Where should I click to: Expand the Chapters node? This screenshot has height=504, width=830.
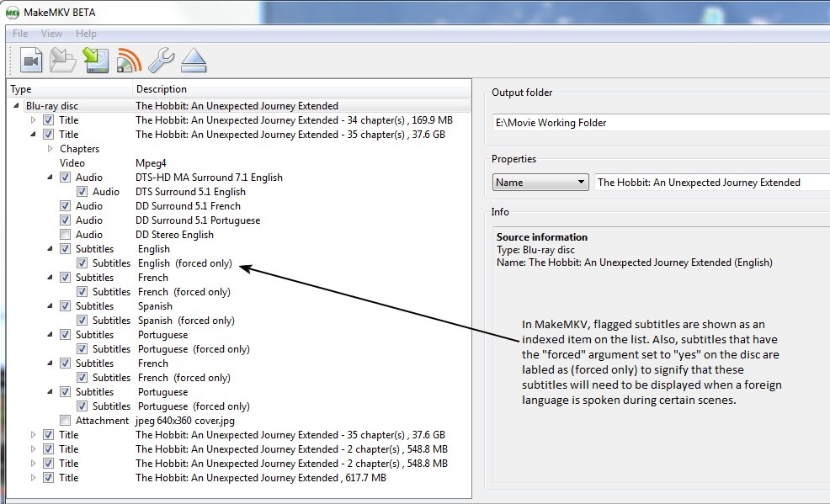pos(50,149)
